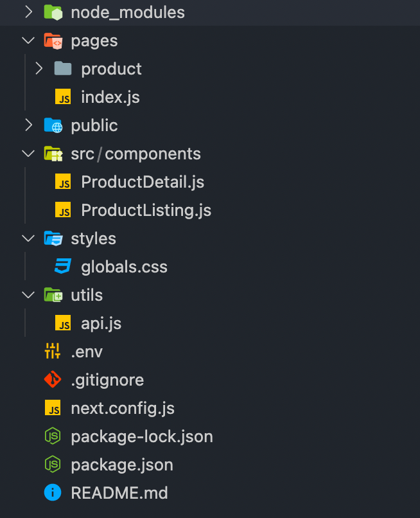Click the components folder icon beside src/components
This screenshot has height=518, width=420.
53,153
